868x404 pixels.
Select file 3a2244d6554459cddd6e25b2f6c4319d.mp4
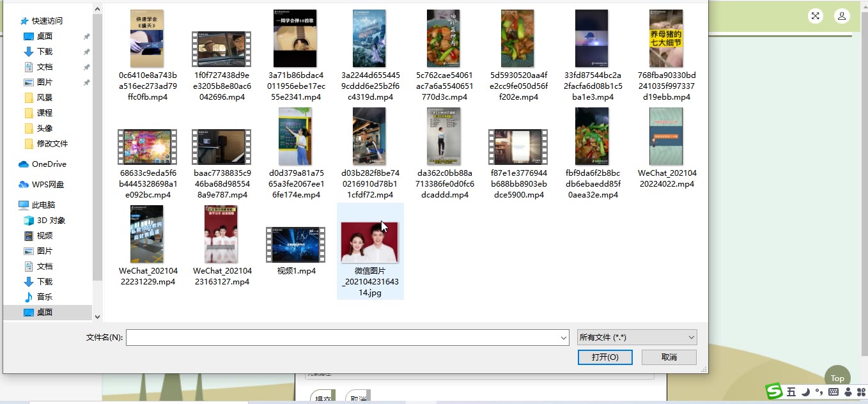(x=369, y=56)
